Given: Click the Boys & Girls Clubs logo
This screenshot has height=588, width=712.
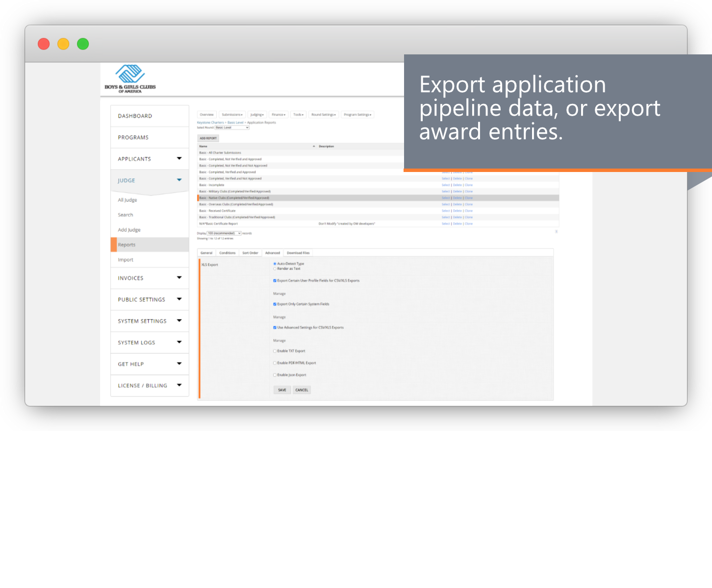Looking at the screenshot, I should tap(130, 79).
